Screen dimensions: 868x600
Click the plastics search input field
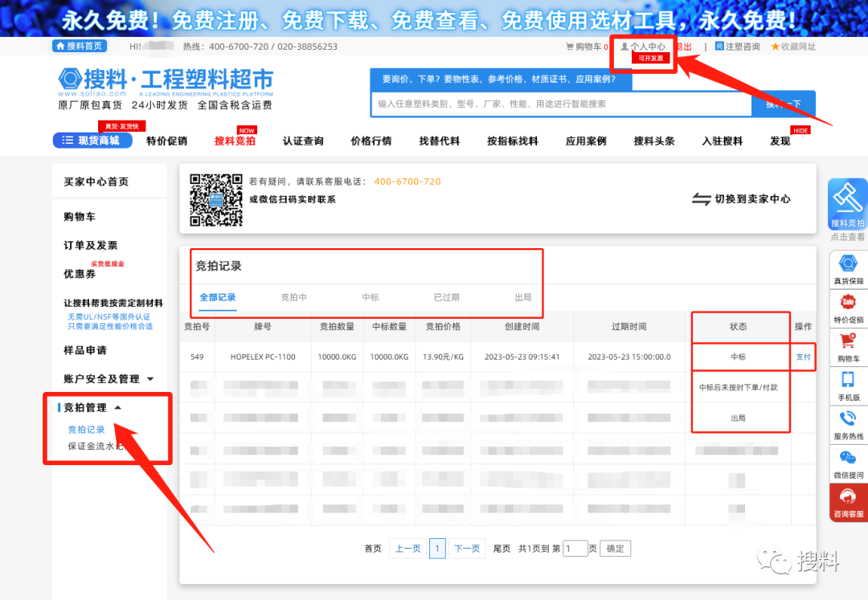tap(560, 104)
